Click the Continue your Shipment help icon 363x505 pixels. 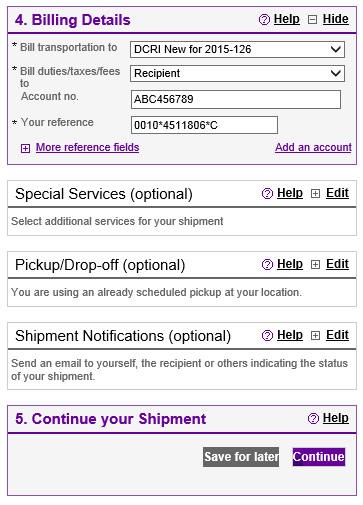coord(313,418)
